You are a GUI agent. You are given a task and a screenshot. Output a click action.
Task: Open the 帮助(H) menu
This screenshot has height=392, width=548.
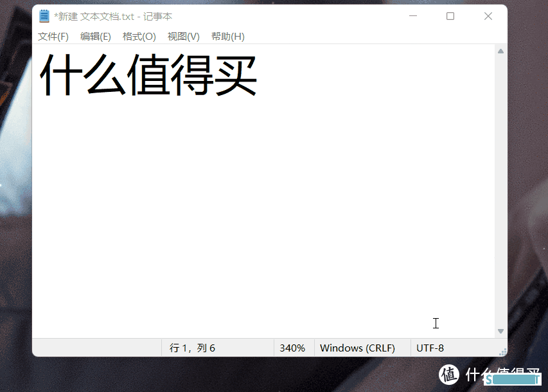point(228,37)
